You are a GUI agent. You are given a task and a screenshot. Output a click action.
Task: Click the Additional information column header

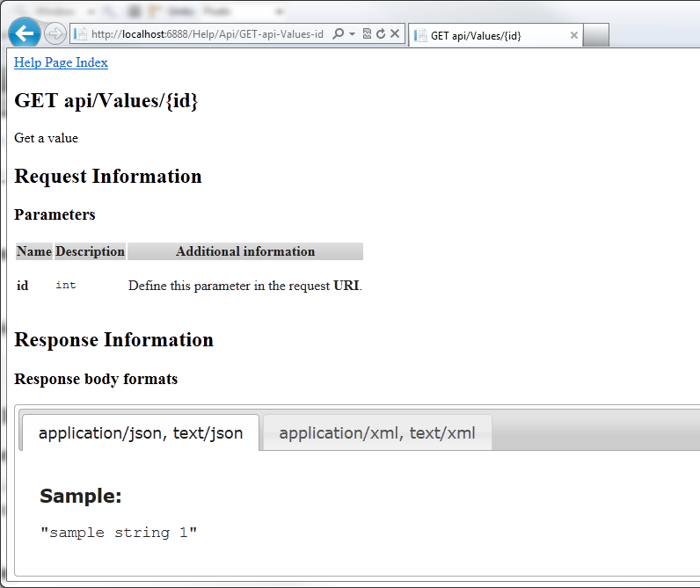coord(245,251)
